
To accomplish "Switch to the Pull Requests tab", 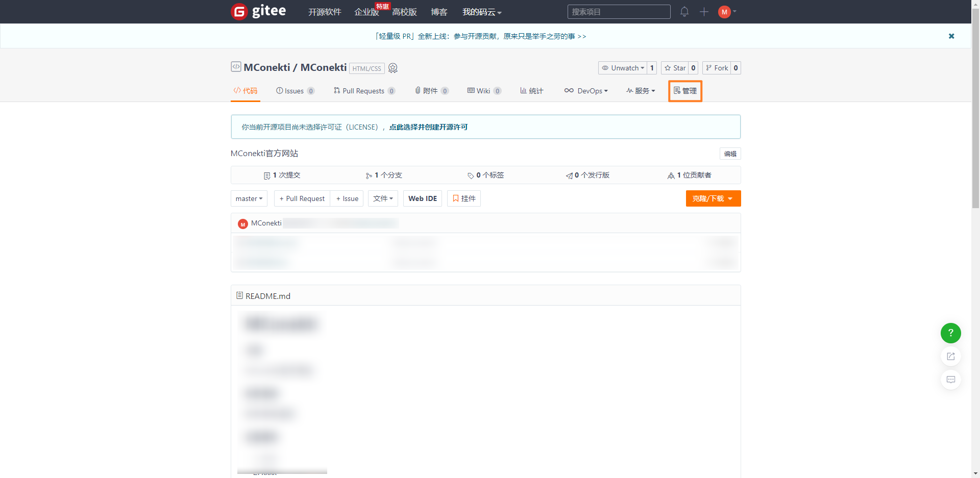I will coord(364,91).
